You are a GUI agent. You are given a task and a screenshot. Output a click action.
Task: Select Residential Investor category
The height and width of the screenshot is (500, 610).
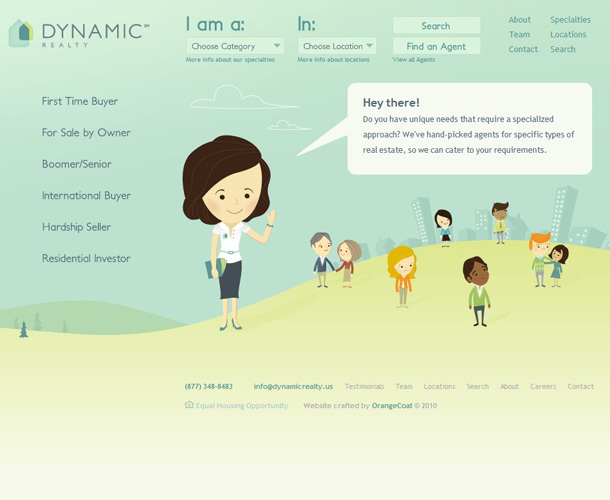tap(86, 258)
